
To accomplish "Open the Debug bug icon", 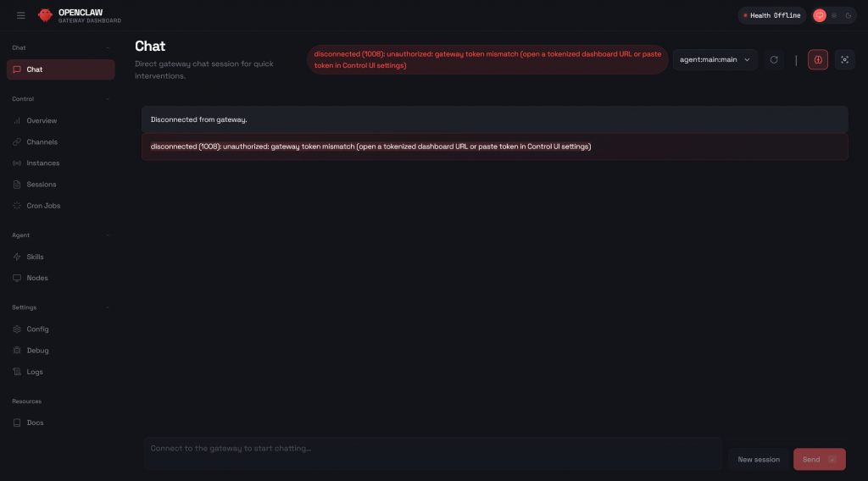I will [18, 351].
